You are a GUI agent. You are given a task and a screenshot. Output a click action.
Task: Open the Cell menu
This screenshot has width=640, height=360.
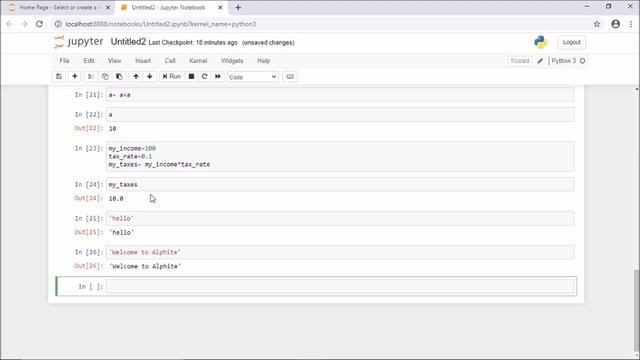click(170, 61)
